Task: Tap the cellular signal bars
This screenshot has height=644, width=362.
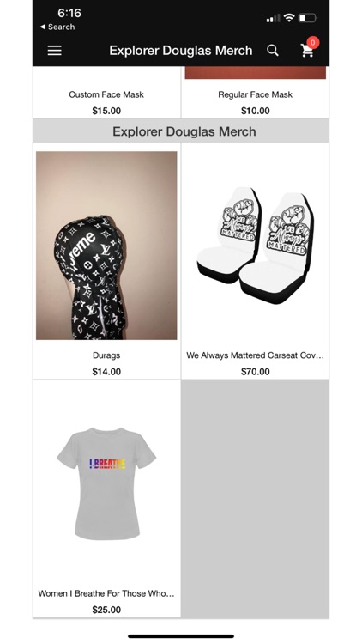Action: (x=273, y=18)
